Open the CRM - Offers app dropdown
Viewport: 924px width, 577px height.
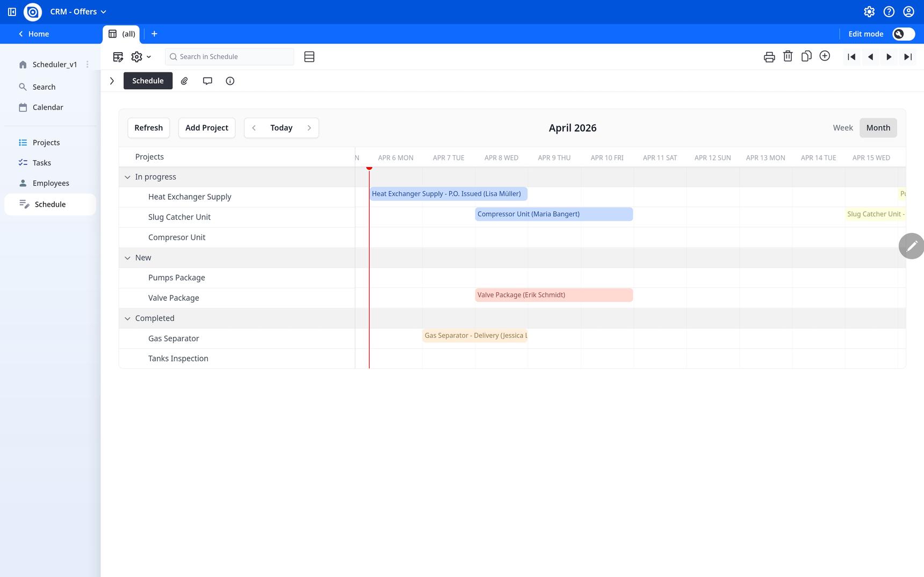(x=78, y=12)
